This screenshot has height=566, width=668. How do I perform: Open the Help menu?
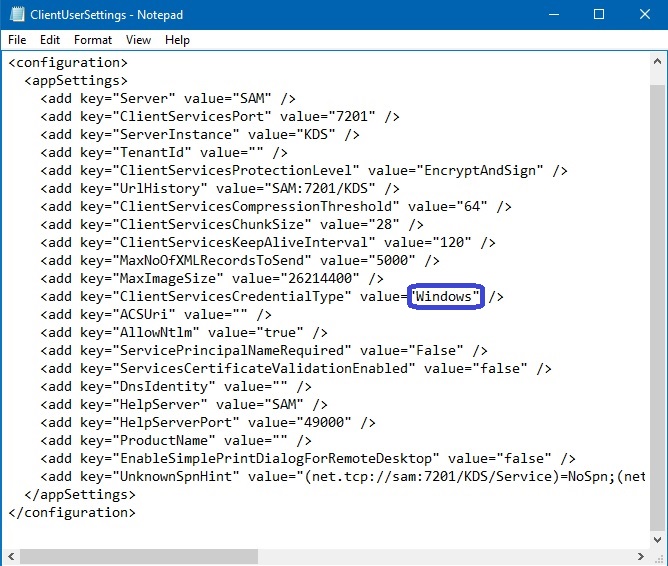pyautogui.click(x=177, y=40)
